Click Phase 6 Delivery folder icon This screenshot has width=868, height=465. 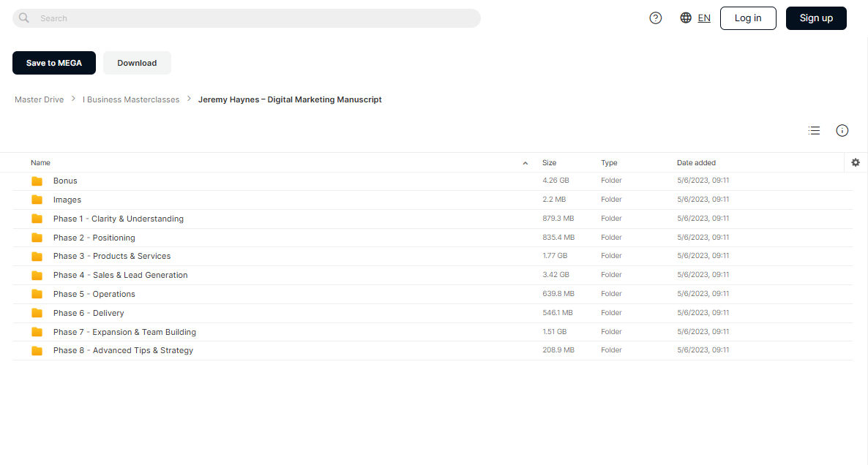click(37, 313)
